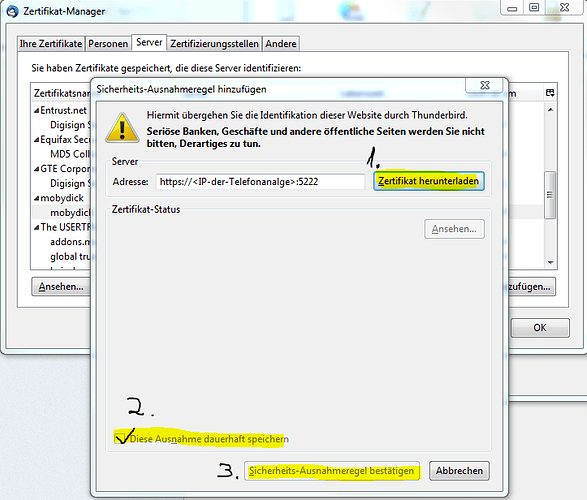Click Zertifikat herunterladen button

pos(429,181)
